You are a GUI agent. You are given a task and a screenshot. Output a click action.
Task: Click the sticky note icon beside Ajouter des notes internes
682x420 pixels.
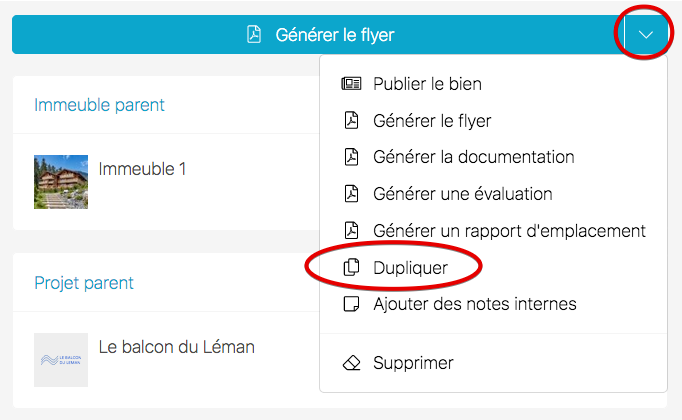(350, 304)
